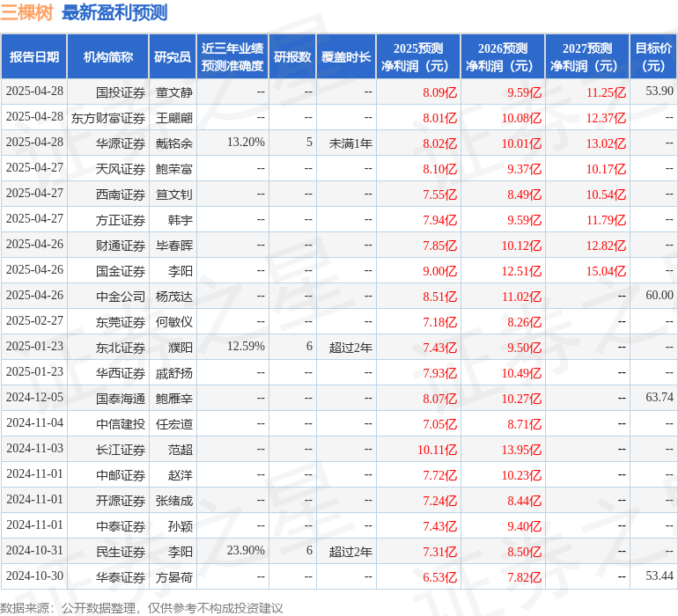This screenshot has height=616, width=678.
Task: Select institution 民生证券
Action: pos(121,552)
